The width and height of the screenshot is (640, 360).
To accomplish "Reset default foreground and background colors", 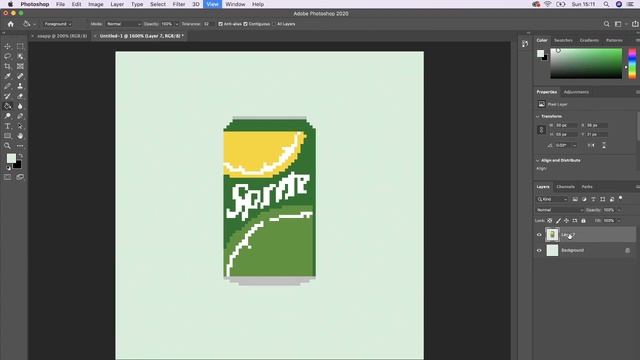I will click(8, 168).
